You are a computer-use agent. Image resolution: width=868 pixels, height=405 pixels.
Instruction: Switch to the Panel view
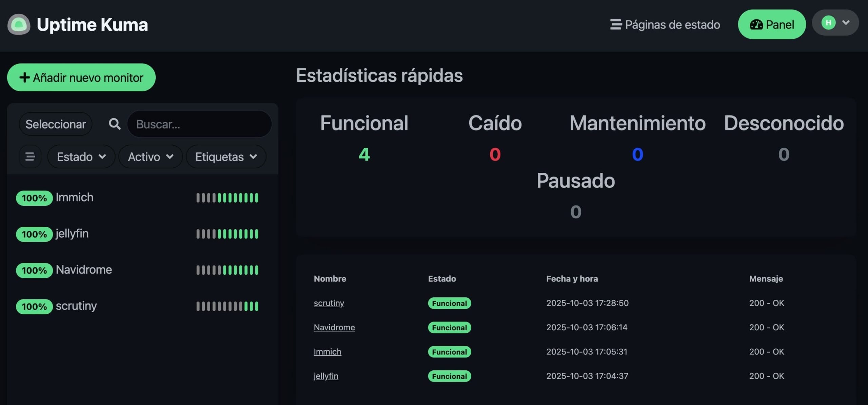771,24
